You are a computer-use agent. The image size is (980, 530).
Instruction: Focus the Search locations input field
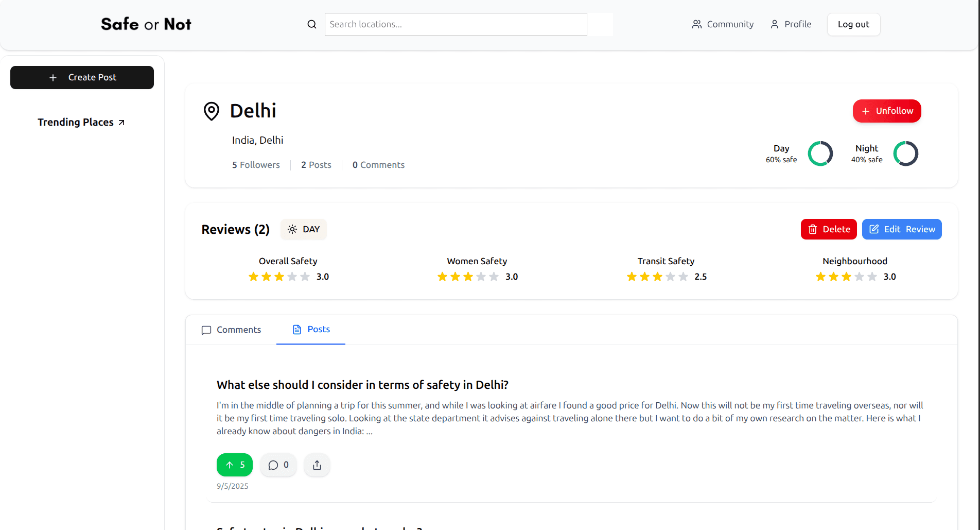click(456, 24)
